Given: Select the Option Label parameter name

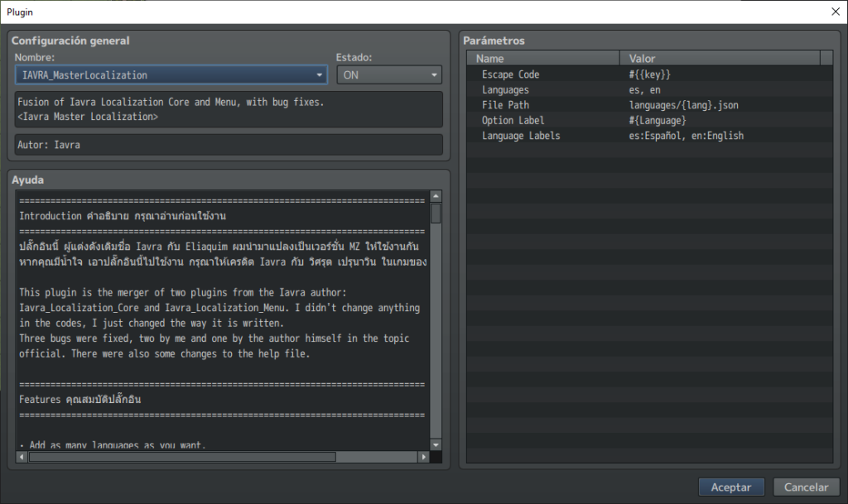Looking at the screenshot, I should [513, 121].
